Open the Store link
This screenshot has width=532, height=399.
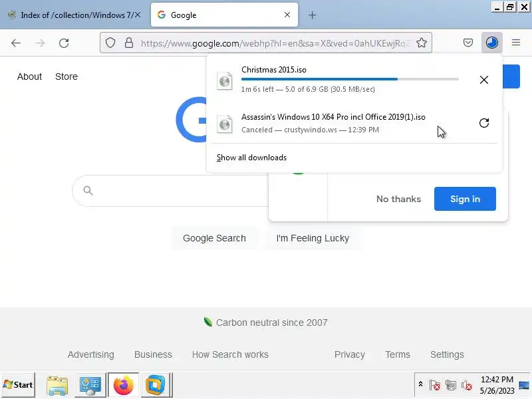click(x=66, y=76)
